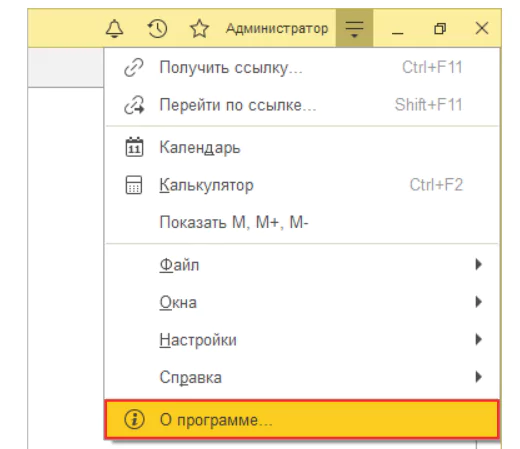Click the calculator icon
The height and width of the screenshot is (449, 520).
point(134,185)
